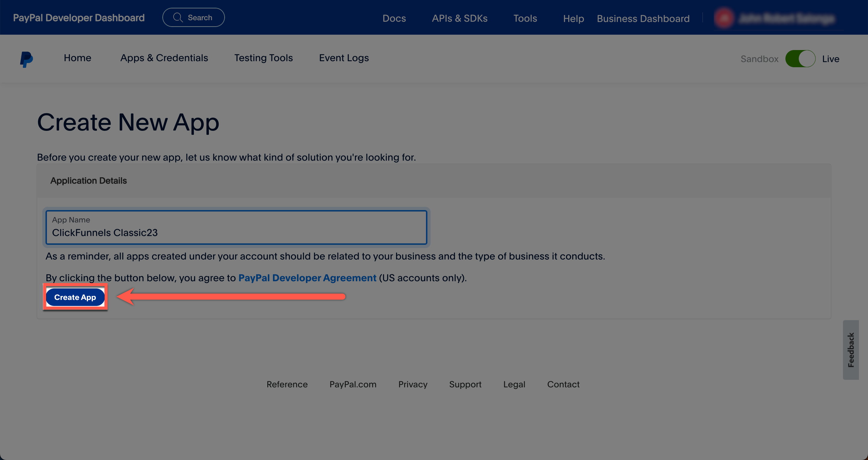Click the Create New App heading
Viewport: 868px width, 460px height.
(128, 122)
